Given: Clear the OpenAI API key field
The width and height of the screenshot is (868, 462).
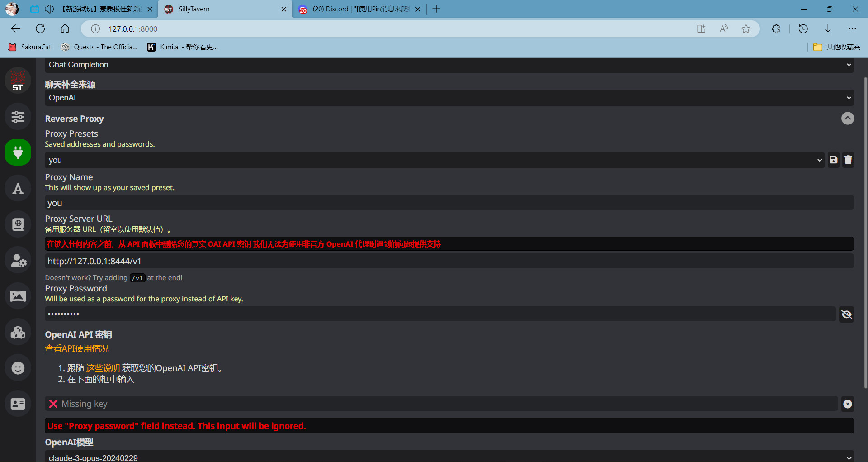Looking at the screenshot, I should click(847, 404).
